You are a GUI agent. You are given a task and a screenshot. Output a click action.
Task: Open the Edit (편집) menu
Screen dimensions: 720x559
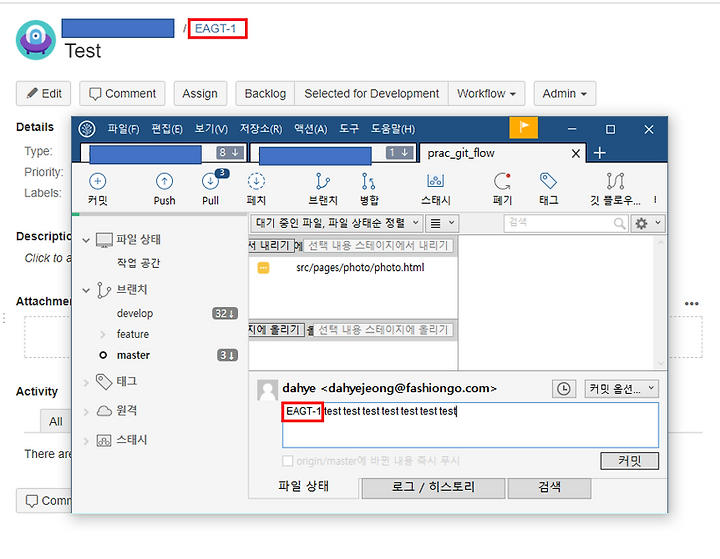click(167, 129)
